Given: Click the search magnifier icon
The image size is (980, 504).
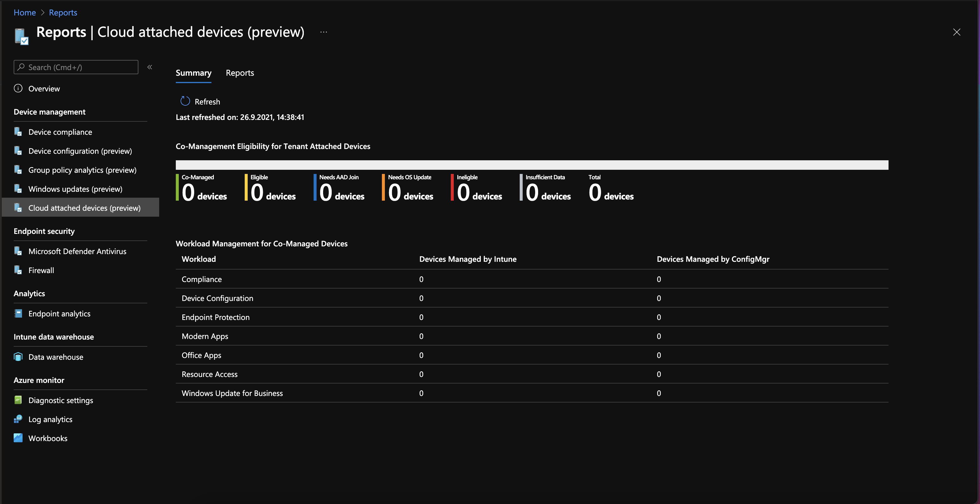Looking at the screenshot, I should [21, 67].
